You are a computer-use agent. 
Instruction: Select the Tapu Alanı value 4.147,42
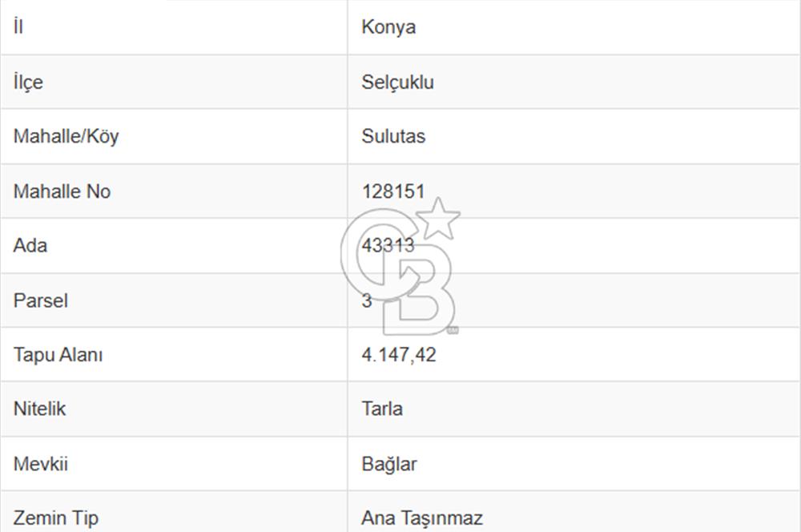[x=399, y=355]
